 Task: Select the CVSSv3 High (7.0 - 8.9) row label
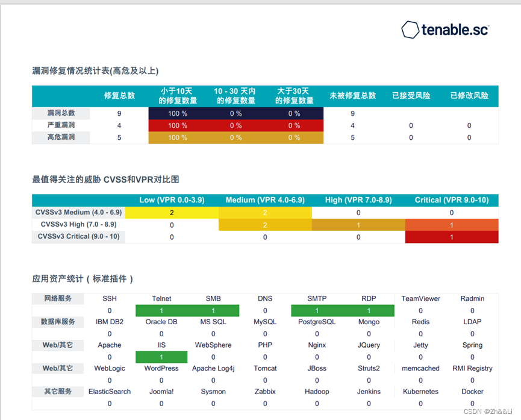pos(78,224)
